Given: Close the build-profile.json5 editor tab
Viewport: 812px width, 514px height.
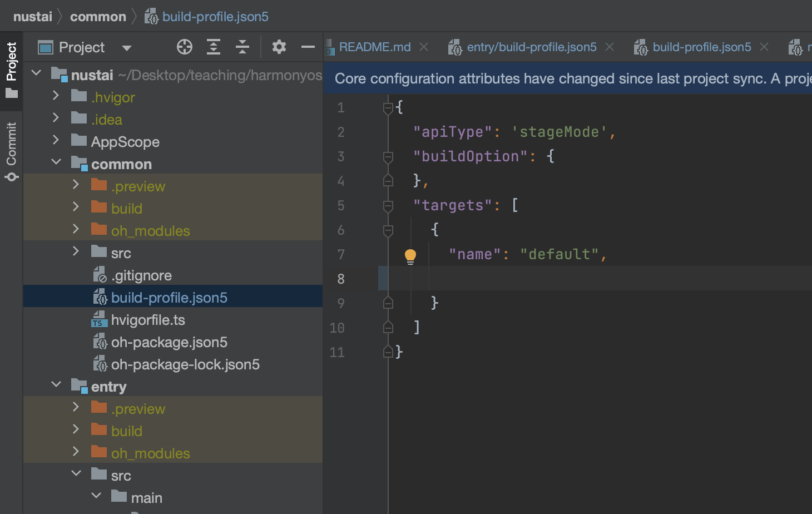Looking at the screenshot, I should coord(764,47).
